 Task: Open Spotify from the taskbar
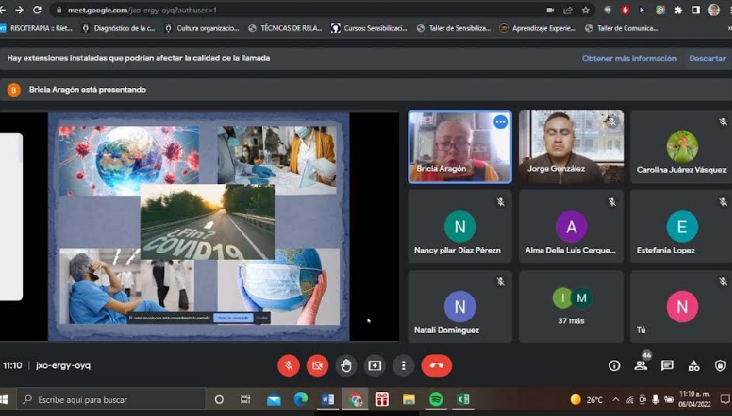click(x=436, y=400)
